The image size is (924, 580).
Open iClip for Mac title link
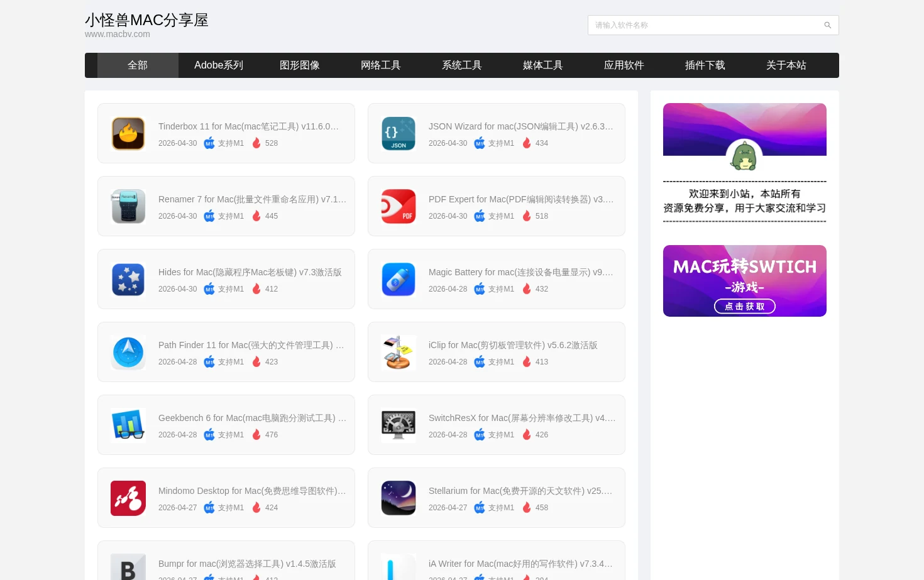coord(513,345)
